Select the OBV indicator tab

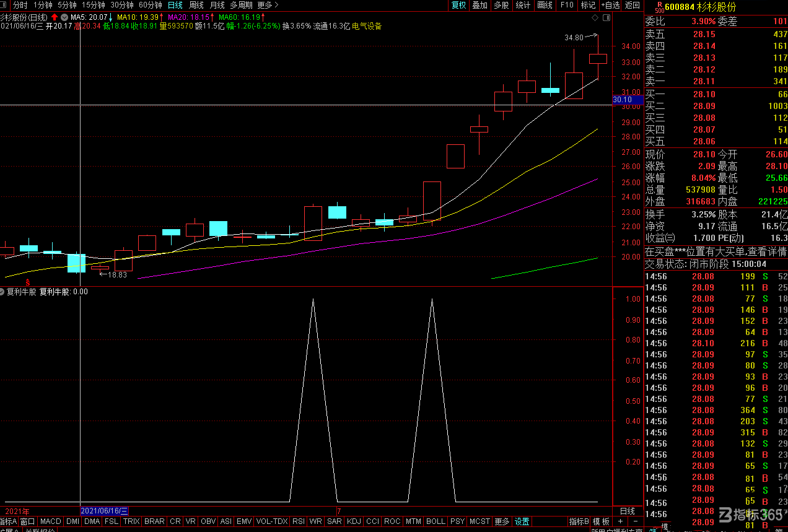pos(208,521)
